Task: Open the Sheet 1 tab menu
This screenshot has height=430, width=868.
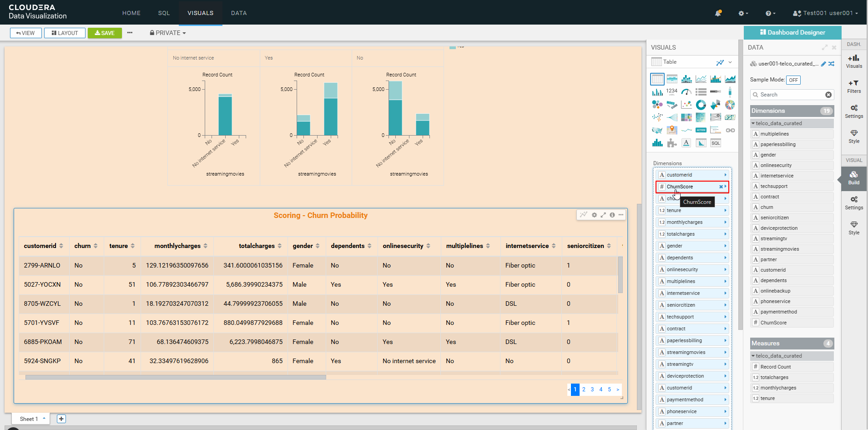Action: (x=44, y=419)
